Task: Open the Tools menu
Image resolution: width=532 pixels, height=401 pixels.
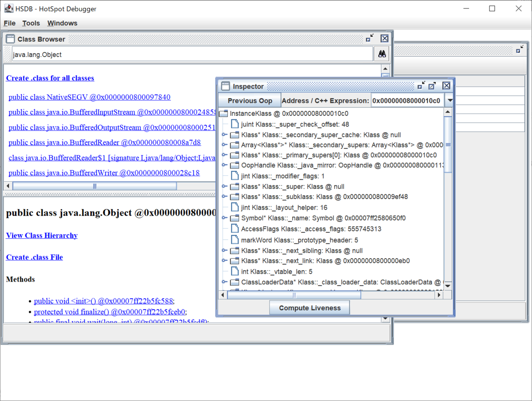Action: 31,23
